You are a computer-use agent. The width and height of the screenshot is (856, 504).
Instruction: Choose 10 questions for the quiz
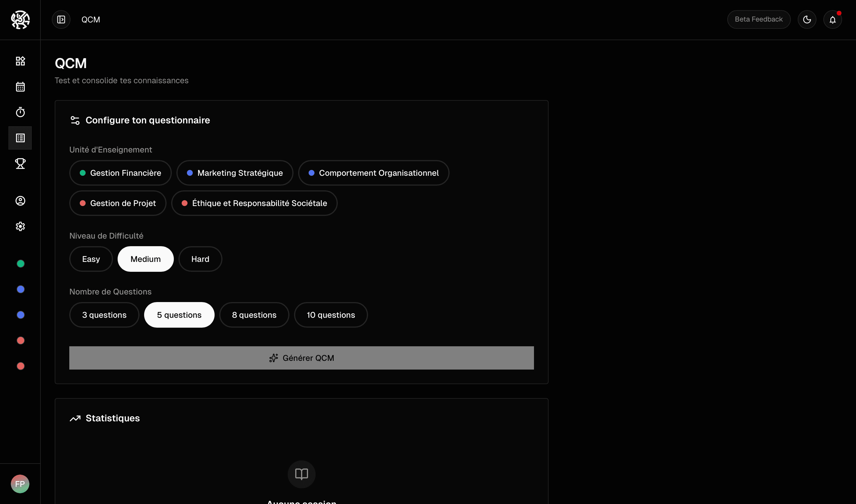click(330, 315)
